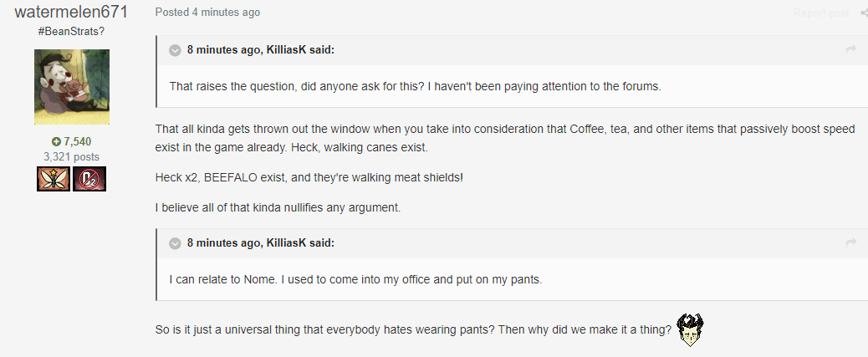
Task: Jump to second quoted post via arrow
Action: 851,243
